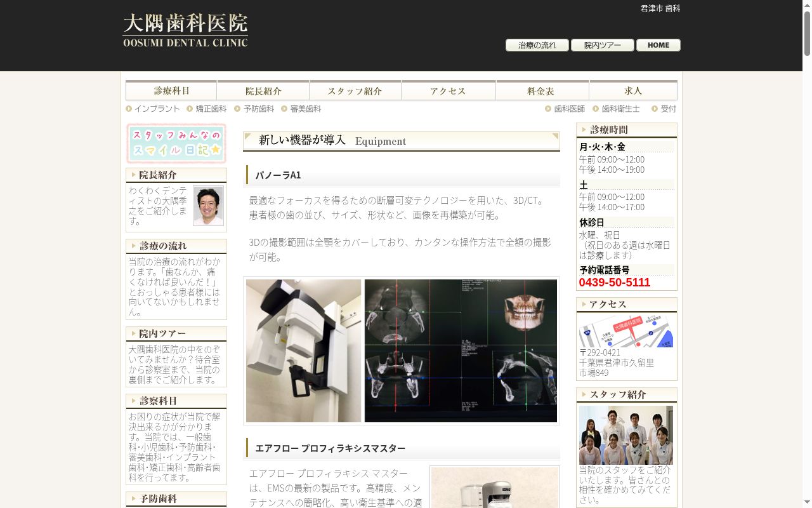Click the 大隅歯科医院 clinic logo
Image resolution: width=812 pixels, height=508 pixels.
click(x=185, y=30)
